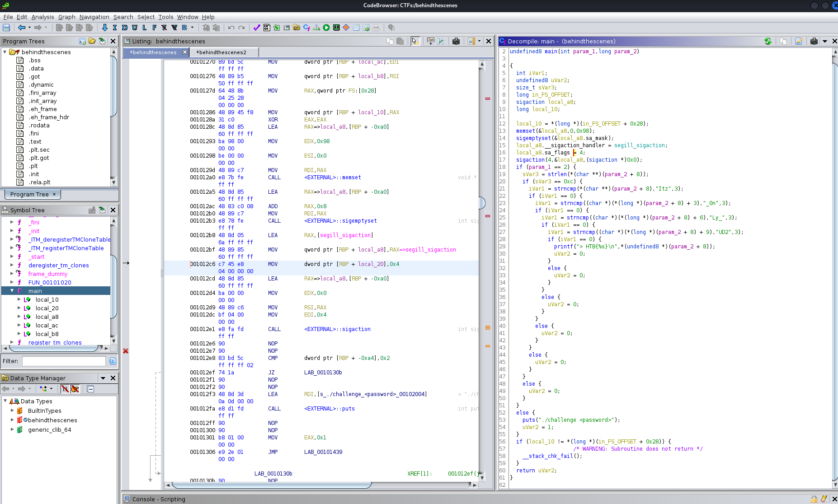Expand local_10 variable node

(x=19, y=299)
